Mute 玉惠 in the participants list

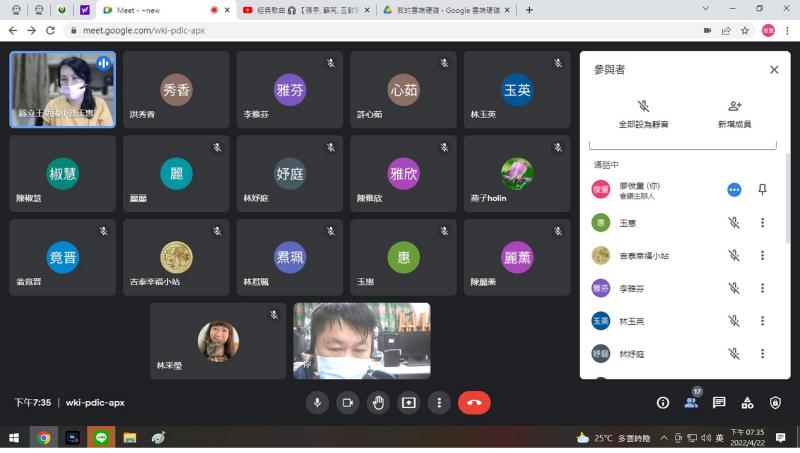(x=734, y=222)
